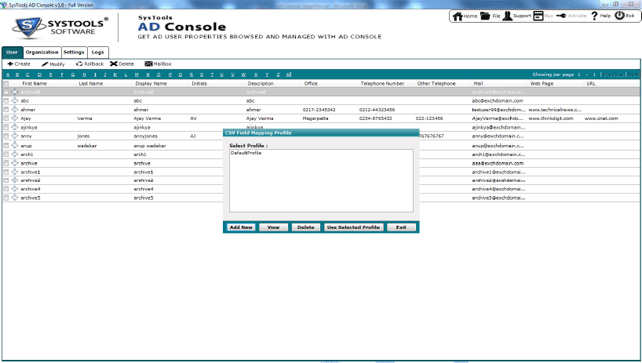Click the Buy icon
Screen dimensions: 642x363
(x=538, y=16)
